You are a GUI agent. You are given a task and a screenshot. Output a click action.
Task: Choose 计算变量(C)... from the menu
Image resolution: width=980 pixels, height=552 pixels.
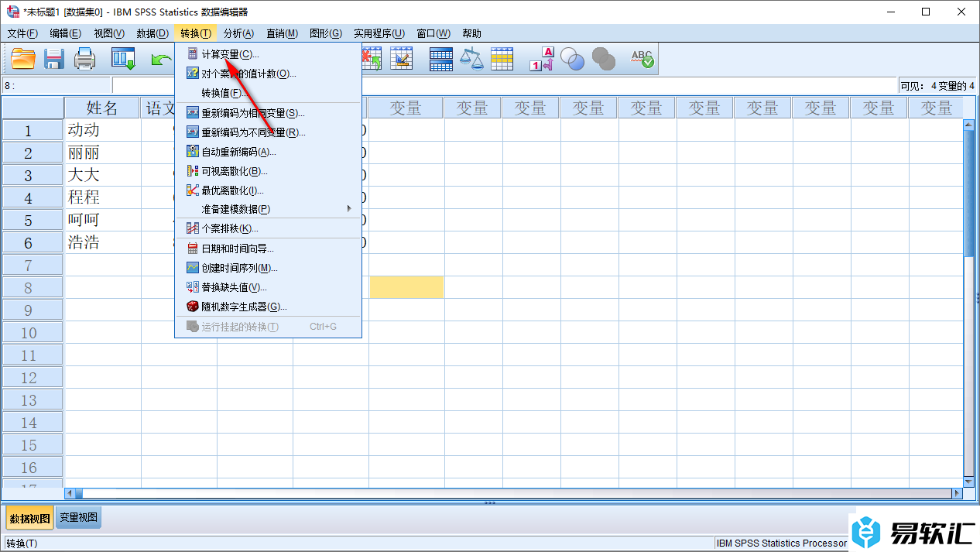(268, 54)
